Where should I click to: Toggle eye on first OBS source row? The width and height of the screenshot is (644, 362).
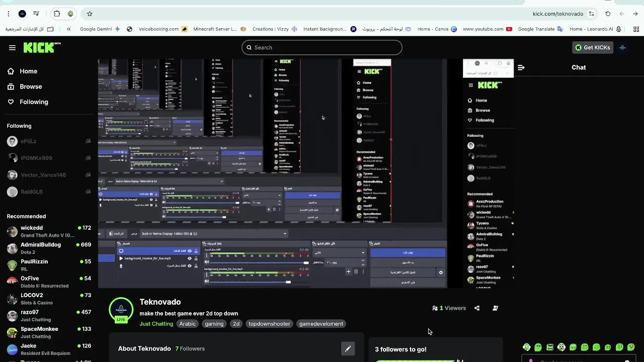pyautogui.click(x=190, y=251)
